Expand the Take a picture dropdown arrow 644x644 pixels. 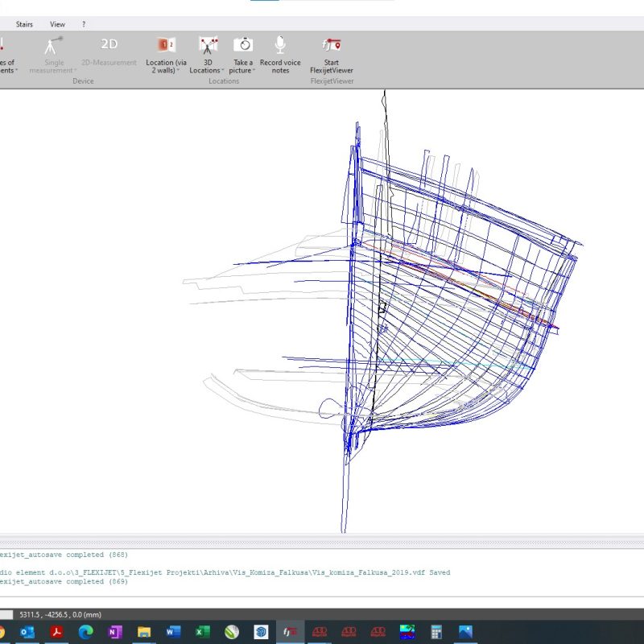coord(254,71)
